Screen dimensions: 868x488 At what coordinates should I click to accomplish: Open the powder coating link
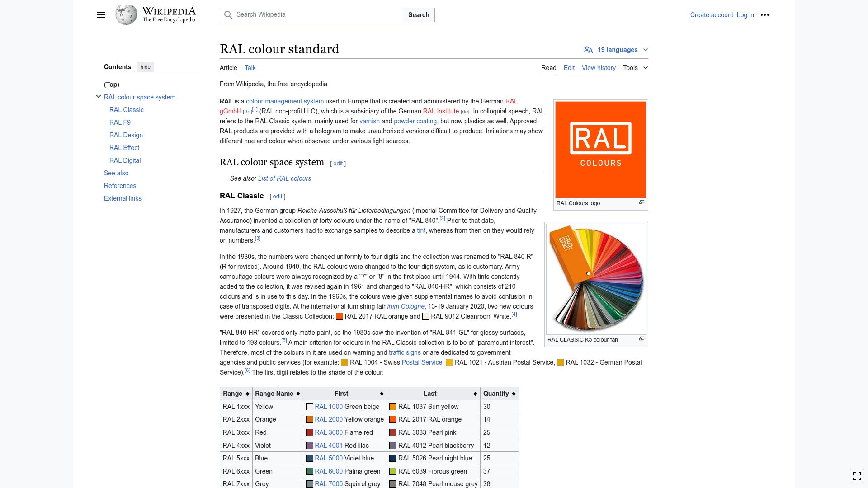(x=415, y=121)
